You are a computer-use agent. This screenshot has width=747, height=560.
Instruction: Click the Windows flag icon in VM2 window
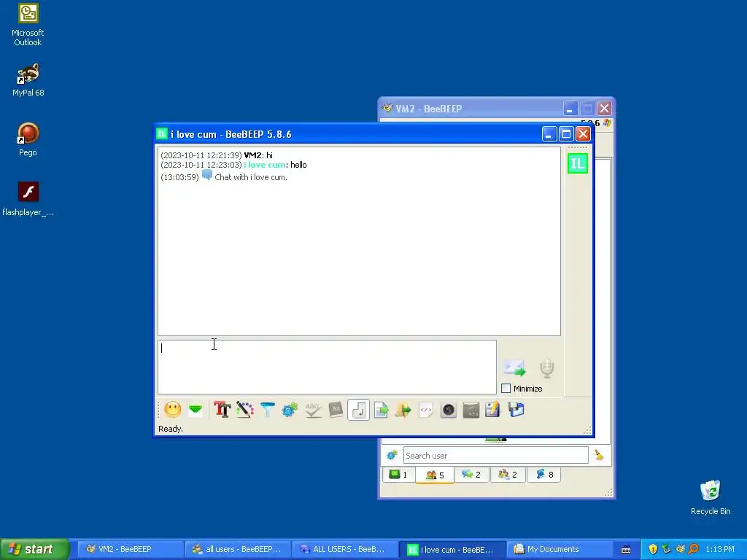[x=607, y=122]
